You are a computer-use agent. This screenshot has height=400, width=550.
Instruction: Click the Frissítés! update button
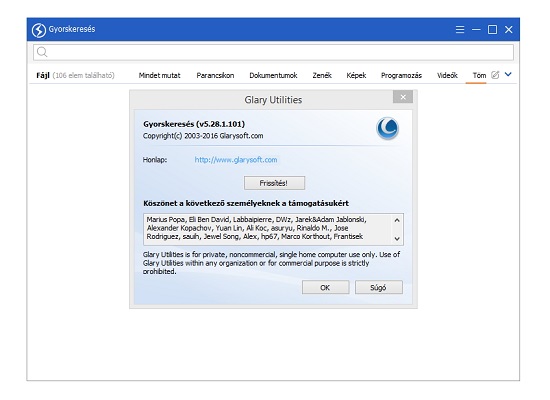274,183
